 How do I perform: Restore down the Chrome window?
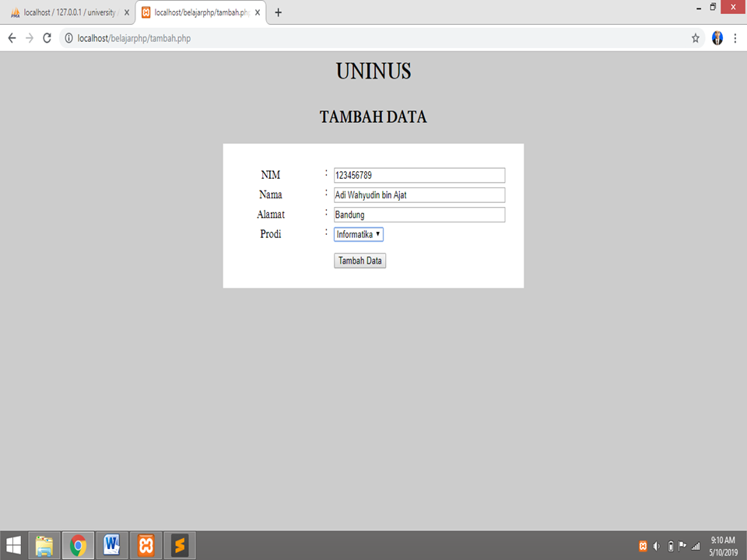(713, 7)
